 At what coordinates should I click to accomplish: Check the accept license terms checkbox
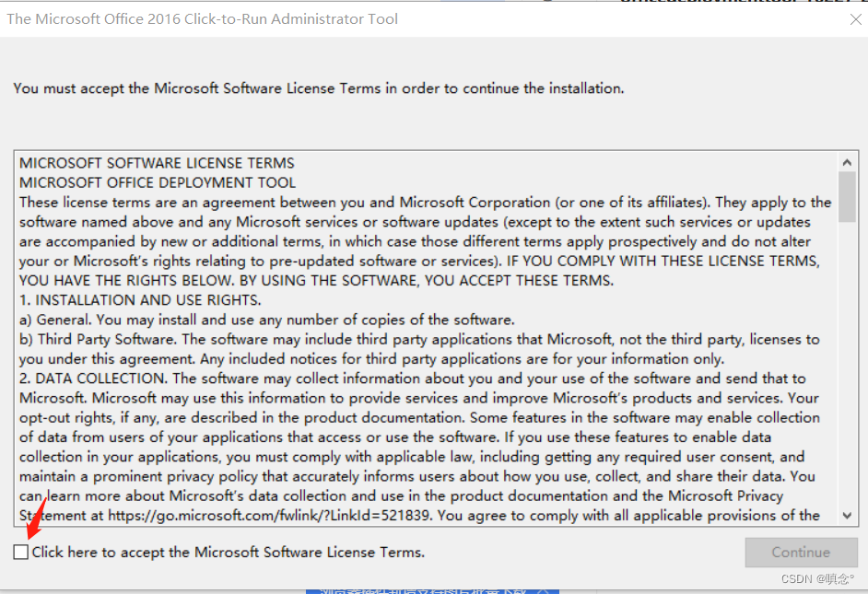[x=20, y=553]
